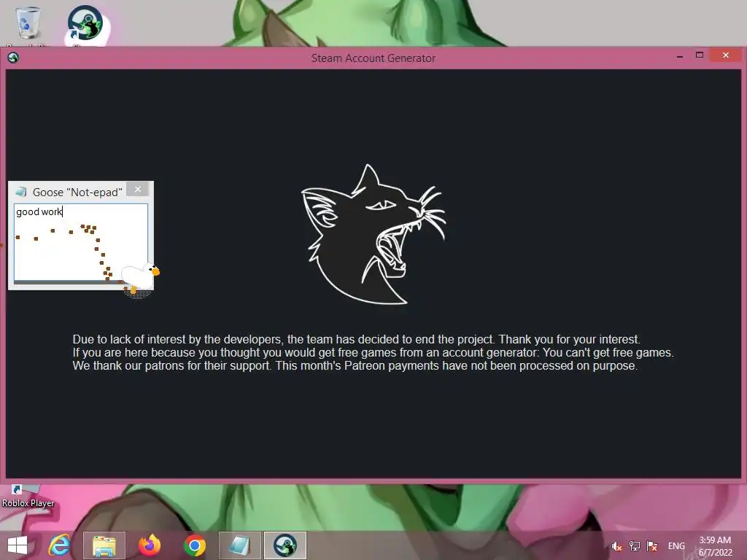
Task: Click the Goose "Not-epad" window title
Action: (x=77, y=192)
